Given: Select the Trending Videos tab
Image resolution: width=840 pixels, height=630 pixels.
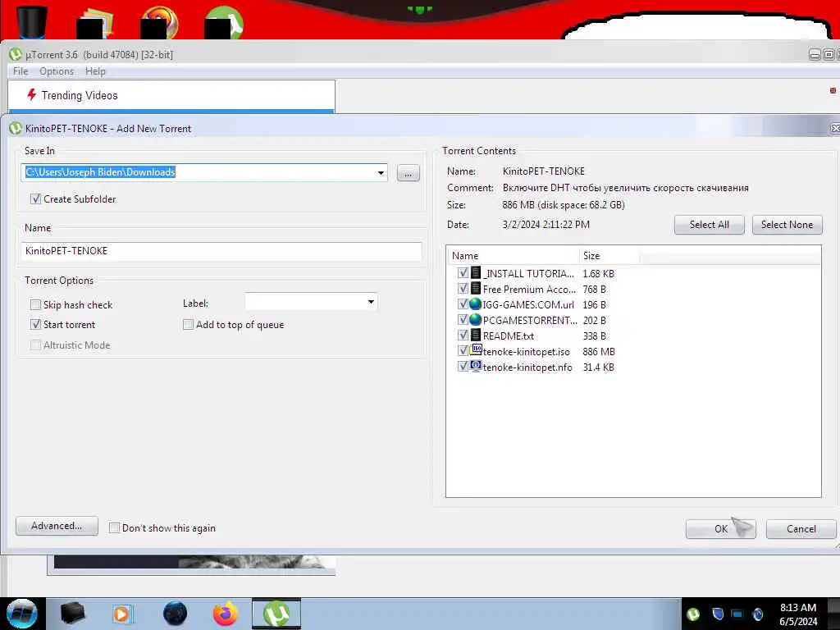Looking at the screenshot, I should [171, 95].
